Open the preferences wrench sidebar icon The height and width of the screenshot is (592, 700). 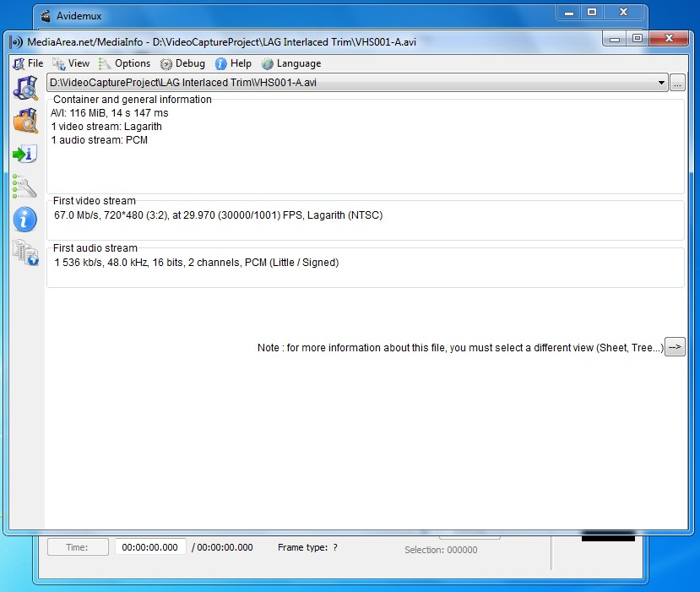[x=24, y=186]
